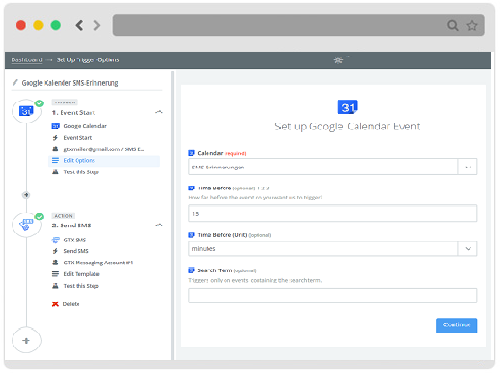
Task: Open the GTX SMS app row
Action: point(75,240)
